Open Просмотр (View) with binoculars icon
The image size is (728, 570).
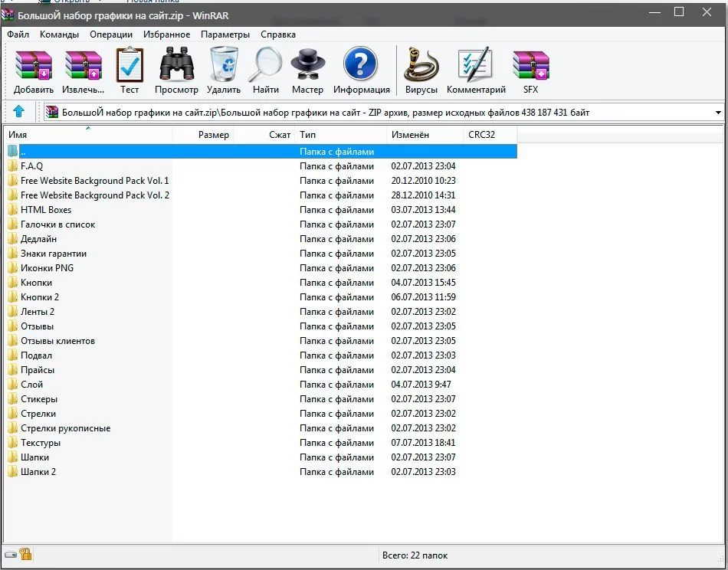pyautogui.click(x=176, y=66)
